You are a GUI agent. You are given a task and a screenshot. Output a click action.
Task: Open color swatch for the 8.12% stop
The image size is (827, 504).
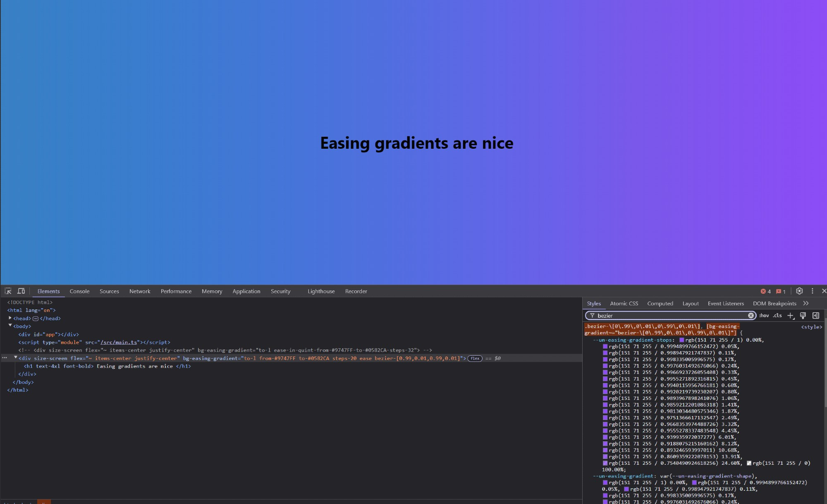pos(605,444)
